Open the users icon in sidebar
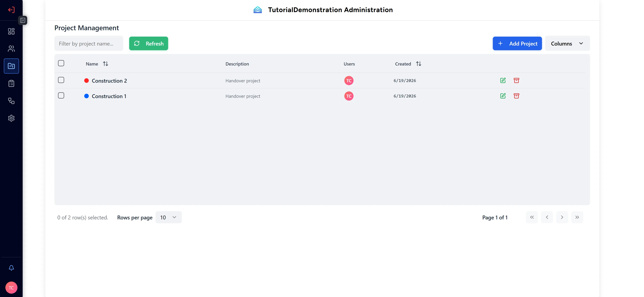The image size is (644, 297). [x=11, y=49]
